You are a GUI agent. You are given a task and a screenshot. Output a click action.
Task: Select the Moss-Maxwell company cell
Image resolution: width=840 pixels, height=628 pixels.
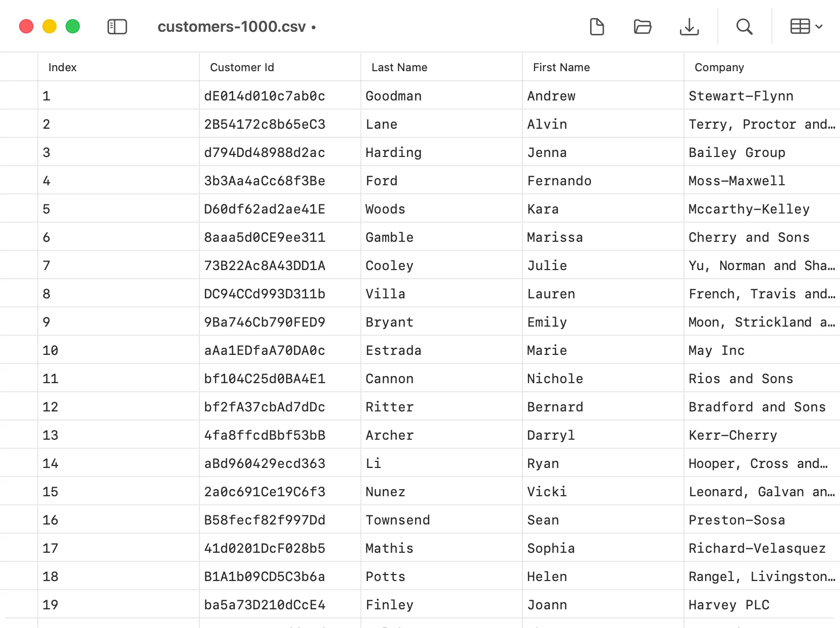coord(762,180)
